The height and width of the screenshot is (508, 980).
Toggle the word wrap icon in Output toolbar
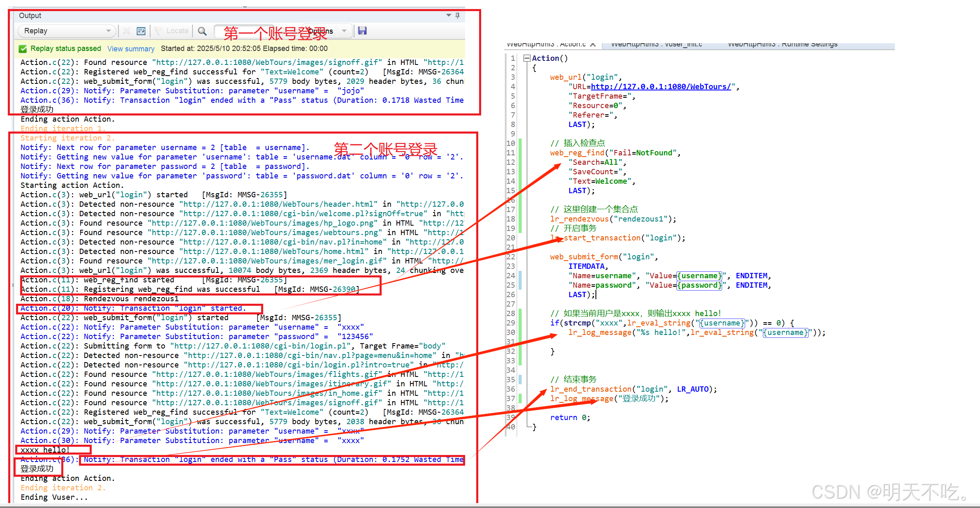(141, 31)
